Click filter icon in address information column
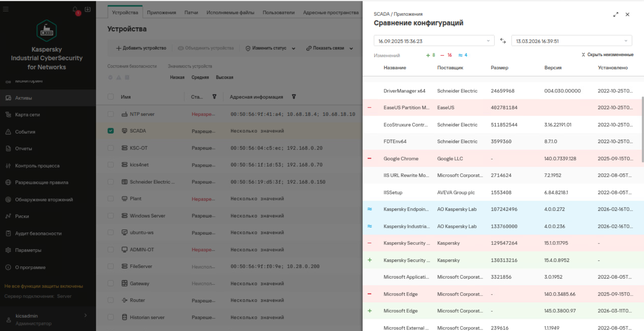 pyautogui.click(x=294, y=97)
